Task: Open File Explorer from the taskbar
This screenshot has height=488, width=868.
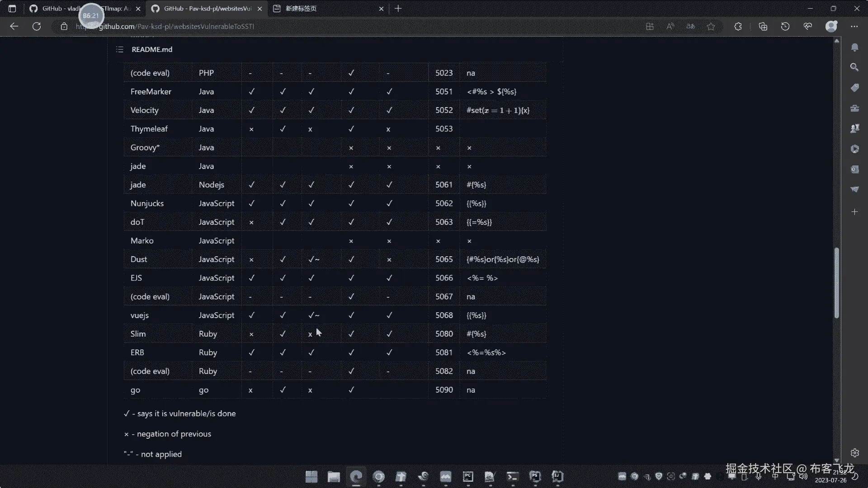Action: [x=334, y=477]
